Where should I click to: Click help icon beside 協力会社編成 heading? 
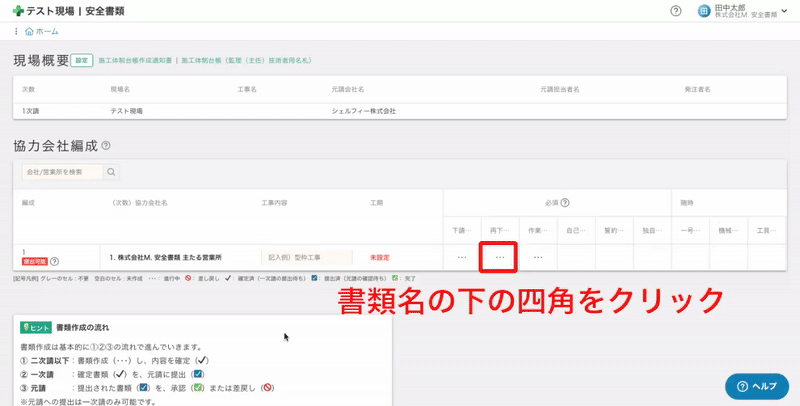point(106,145)
